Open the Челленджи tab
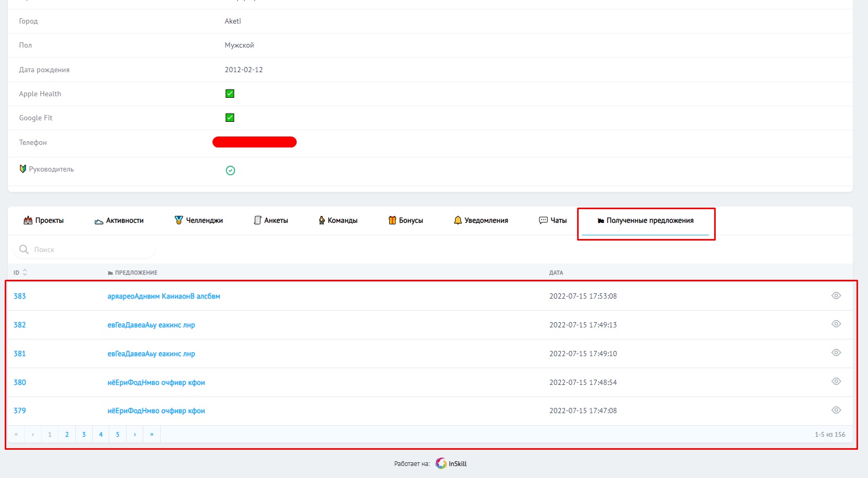Image resolution: width=868 pixels, height=478 pixels. coord(199,220)
